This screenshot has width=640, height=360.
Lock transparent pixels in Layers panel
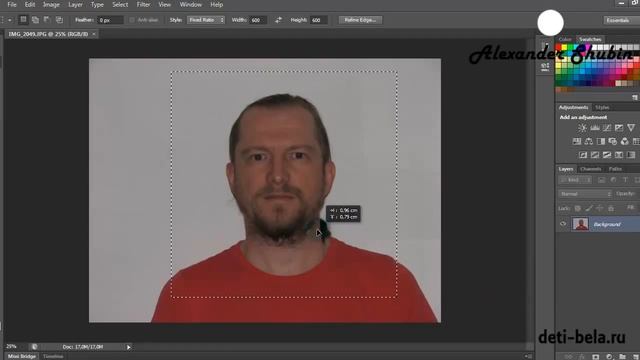coord(578,208)
